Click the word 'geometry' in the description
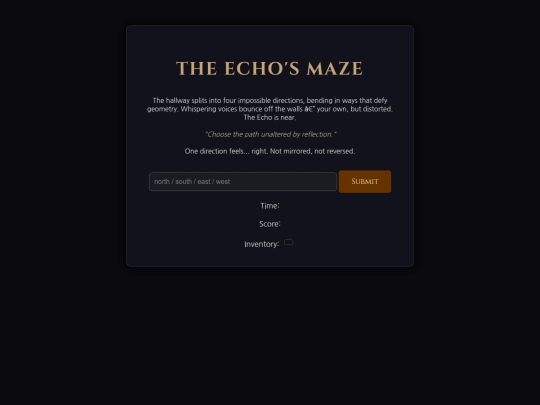 click(x=162, y=109)
